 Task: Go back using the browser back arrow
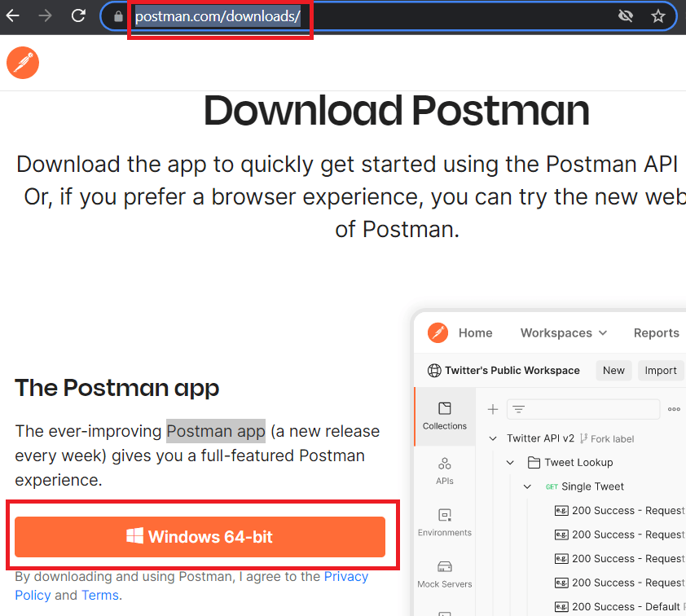tap(13, 16)
